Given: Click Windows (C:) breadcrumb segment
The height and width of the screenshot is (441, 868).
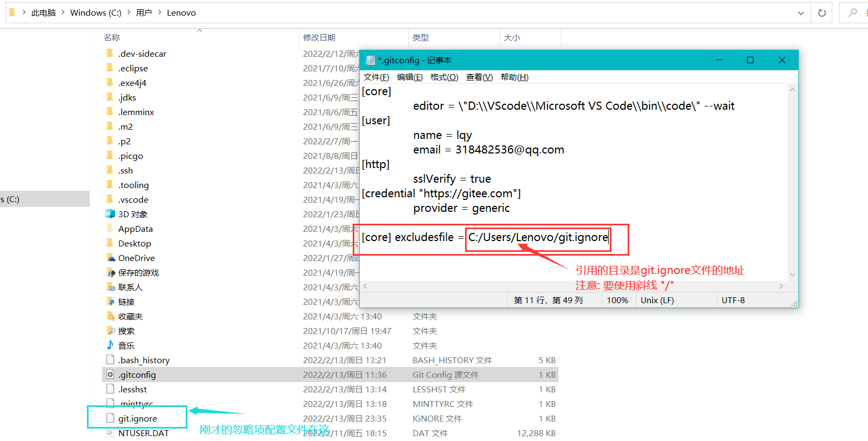Looking at the screenshot, I should (96, 12).
